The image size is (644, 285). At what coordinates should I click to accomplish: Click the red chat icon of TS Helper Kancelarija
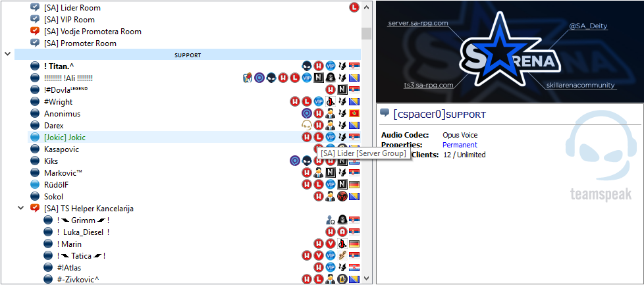(35, 208)
